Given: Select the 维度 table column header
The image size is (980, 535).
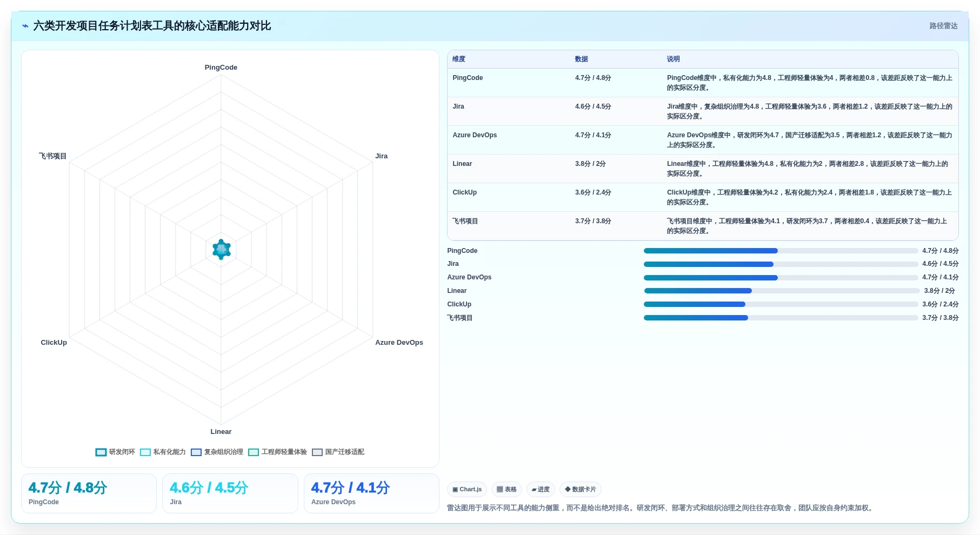Looking at the screenshot, I should point(459,59).
